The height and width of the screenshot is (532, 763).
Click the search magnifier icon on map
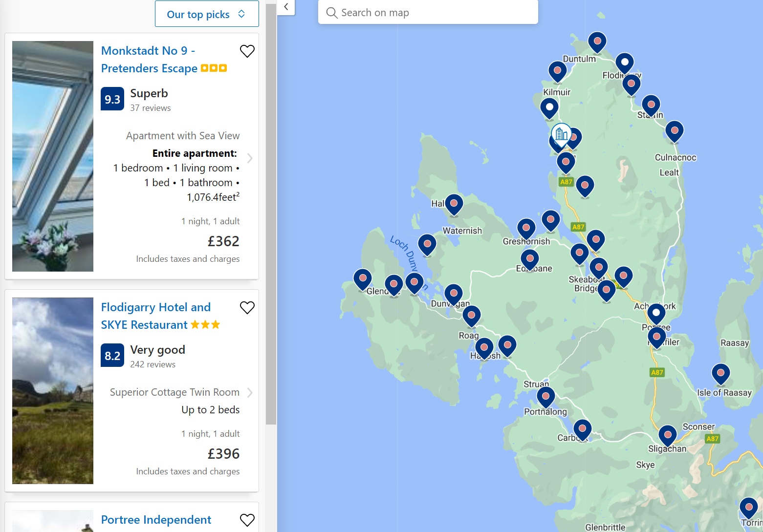(332, 13)
